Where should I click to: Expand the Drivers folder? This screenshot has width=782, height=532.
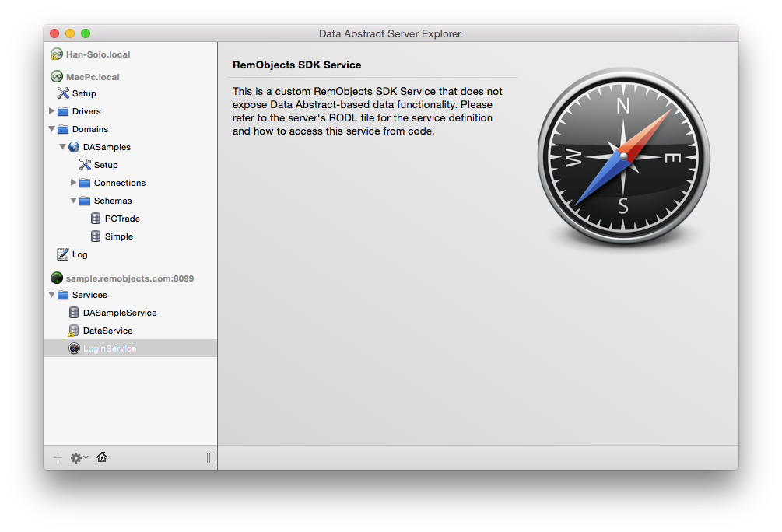tap(52, 111)
